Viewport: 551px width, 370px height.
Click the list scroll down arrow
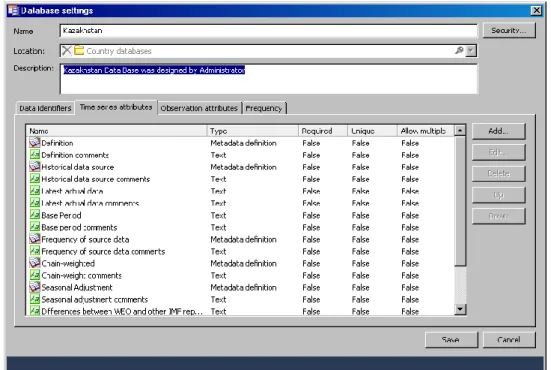[460, 309]
